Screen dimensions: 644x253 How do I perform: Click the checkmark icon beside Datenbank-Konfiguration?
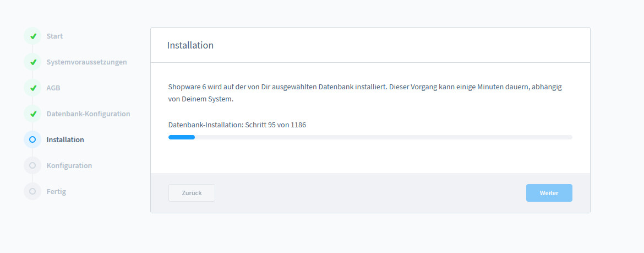pos(32,114)
